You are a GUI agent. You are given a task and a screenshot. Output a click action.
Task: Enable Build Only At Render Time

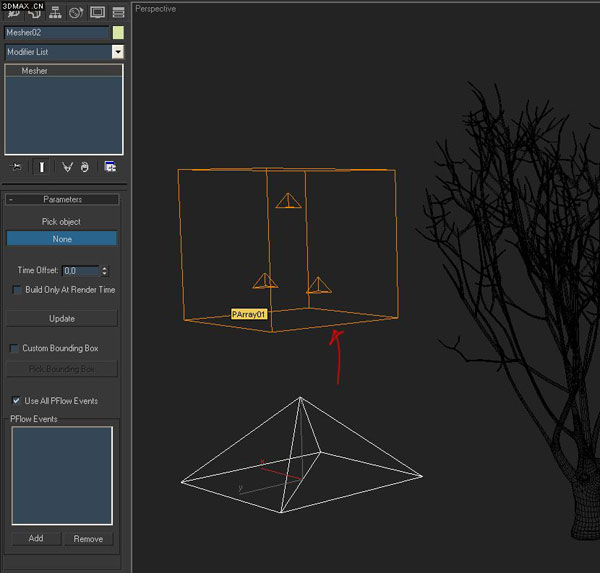17,290
